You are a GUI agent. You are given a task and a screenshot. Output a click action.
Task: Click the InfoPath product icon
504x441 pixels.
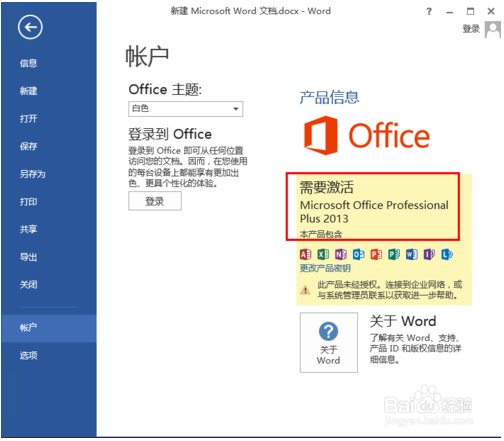(429, 254)
